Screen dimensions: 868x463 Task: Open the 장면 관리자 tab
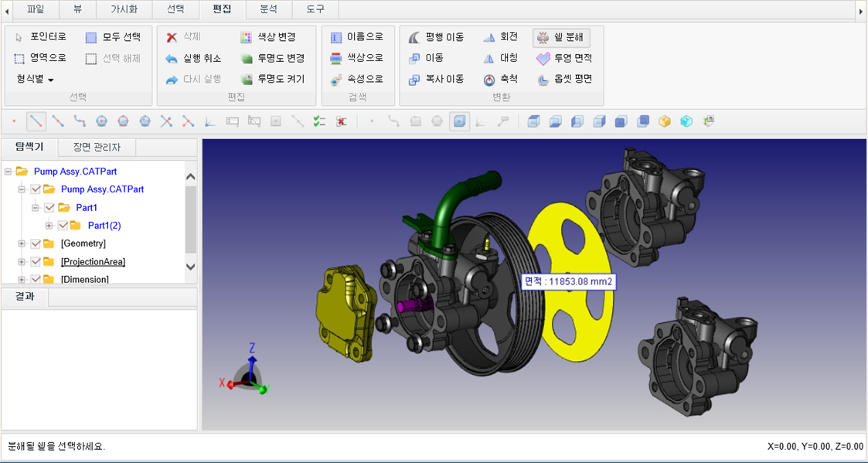97,147
